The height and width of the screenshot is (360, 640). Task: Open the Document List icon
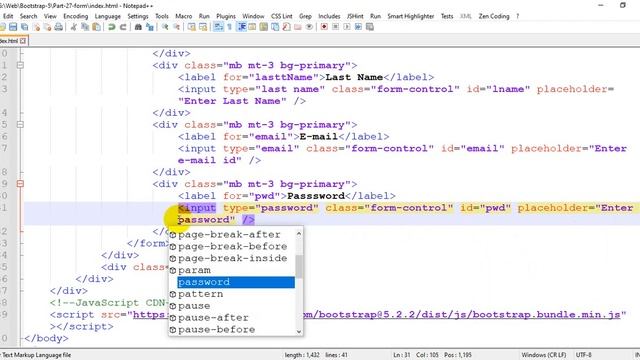point(275,27)
